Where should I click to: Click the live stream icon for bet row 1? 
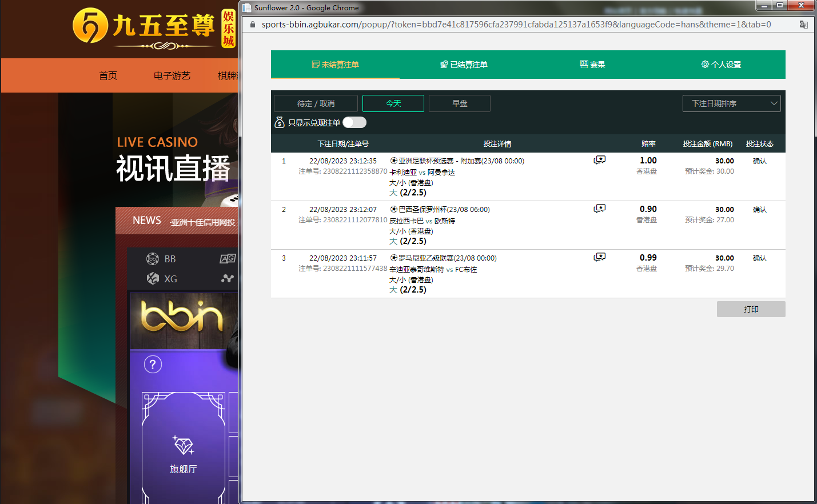[599, 160]
